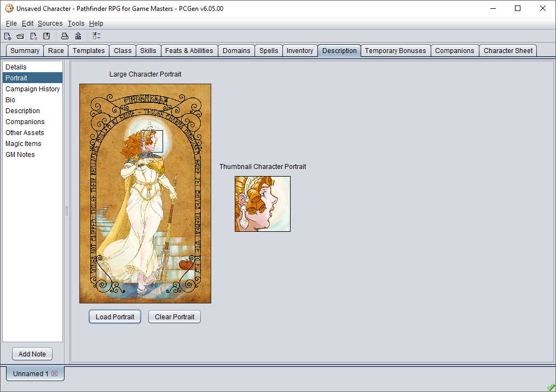Maximize the PCGen window
The height and width of the screenshot is (392, 556).
[x=518, y=9]
